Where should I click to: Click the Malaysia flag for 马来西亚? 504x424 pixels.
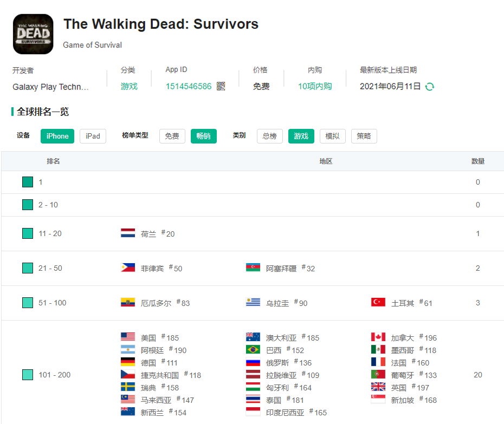(128, 399)
